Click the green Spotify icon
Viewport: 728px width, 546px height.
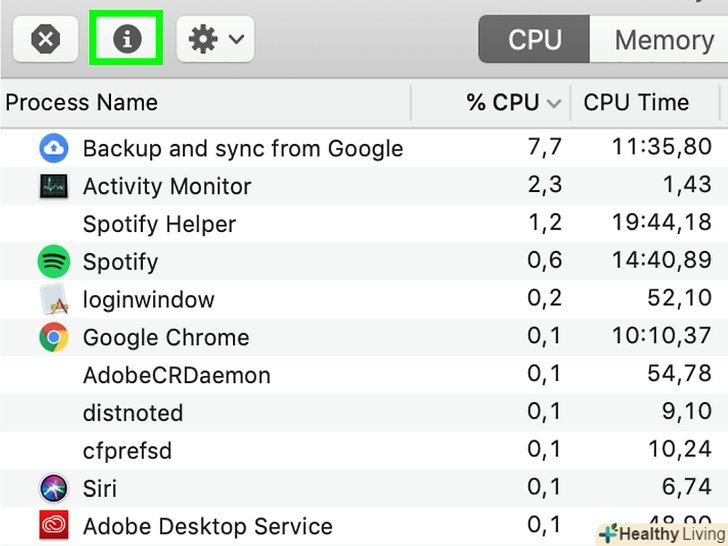tap(53, 262)
